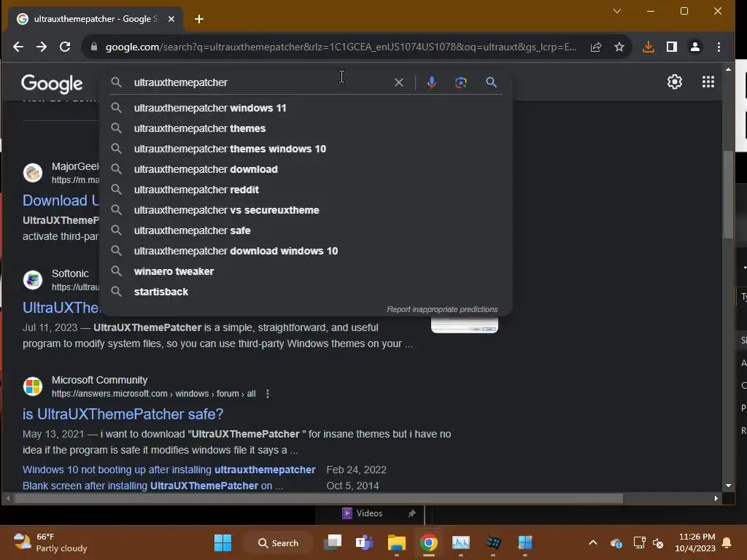Select suggestion ultrauxthemepatcher themes windows 10
This screenshot has height=560, width=747.
pyautogui.click(x=306, y=149)
